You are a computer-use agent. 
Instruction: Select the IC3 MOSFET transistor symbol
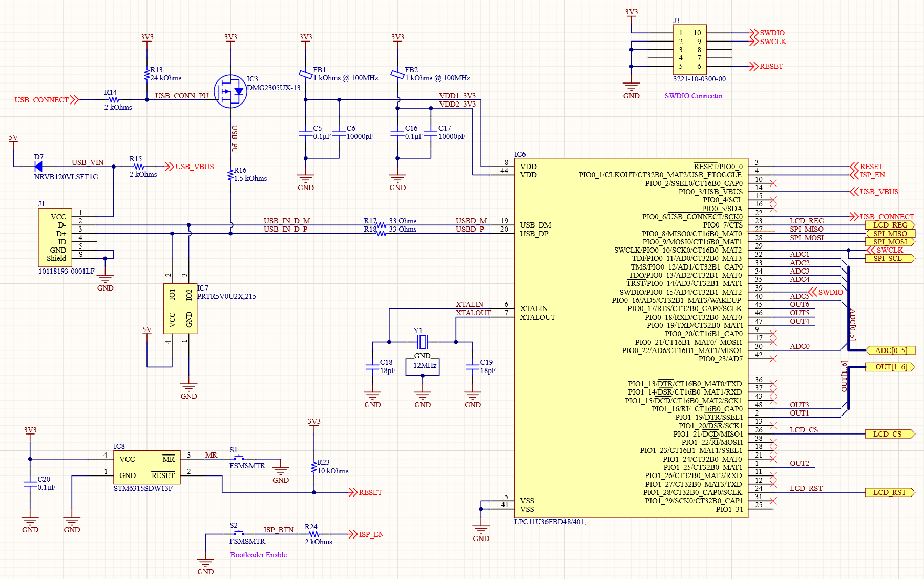coord(230,91)
